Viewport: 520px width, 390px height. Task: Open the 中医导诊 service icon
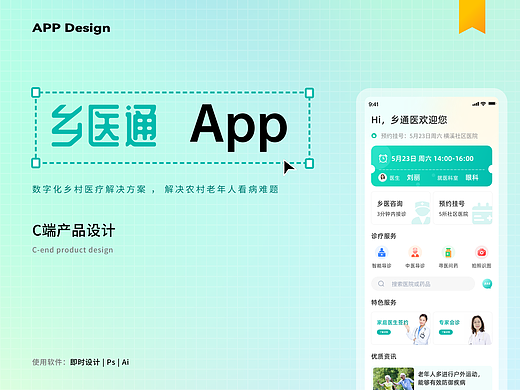point(415,252)
